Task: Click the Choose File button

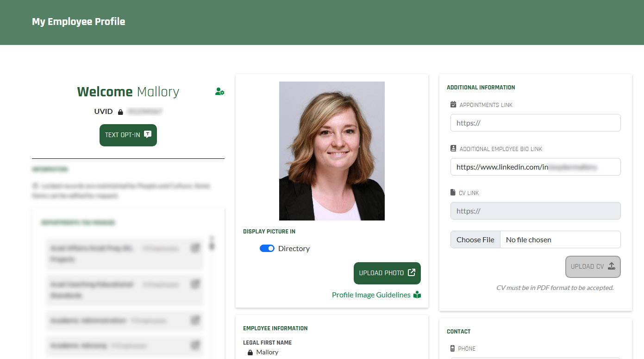Action: tap(475, 239)
